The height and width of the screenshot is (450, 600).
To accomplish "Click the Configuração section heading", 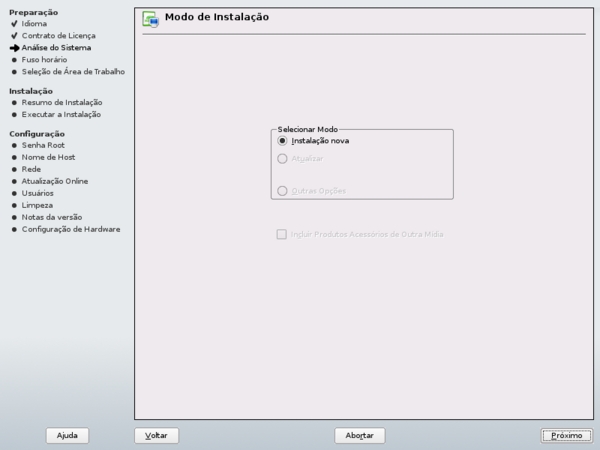I will click(x=37, y=134).
